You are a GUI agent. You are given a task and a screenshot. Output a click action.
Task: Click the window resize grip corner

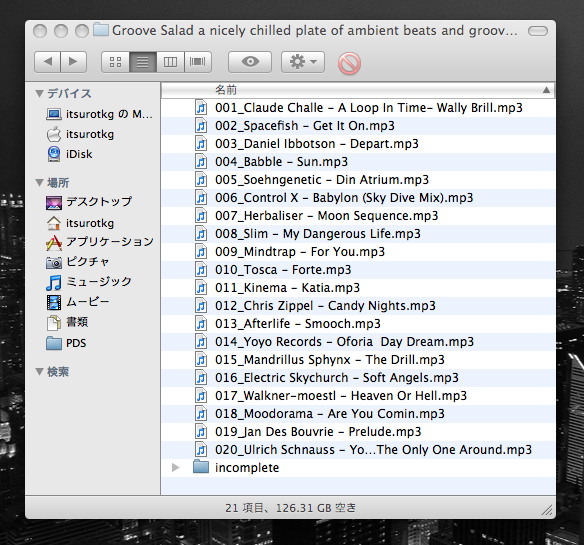(x=548, y=510)
